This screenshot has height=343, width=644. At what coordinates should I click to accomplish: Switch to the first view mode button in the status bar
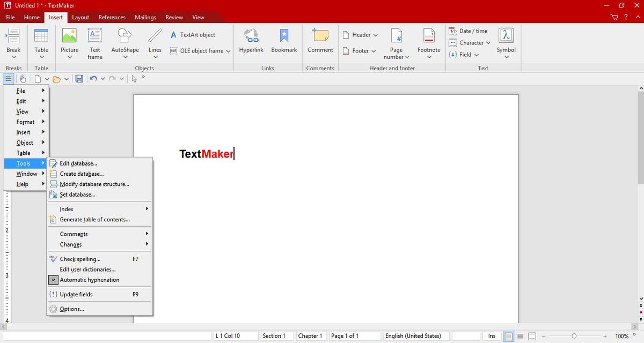(x=508, y=336)
